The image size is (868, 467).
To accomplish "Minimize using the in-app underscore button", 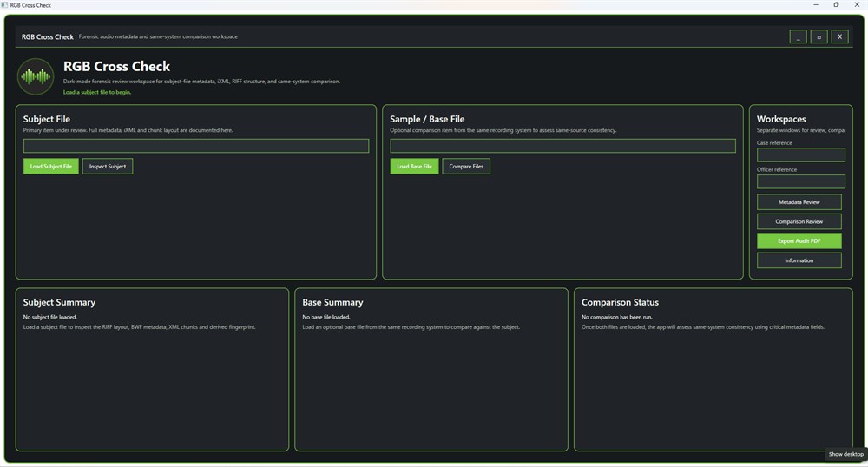I will [x=798, y=36].
